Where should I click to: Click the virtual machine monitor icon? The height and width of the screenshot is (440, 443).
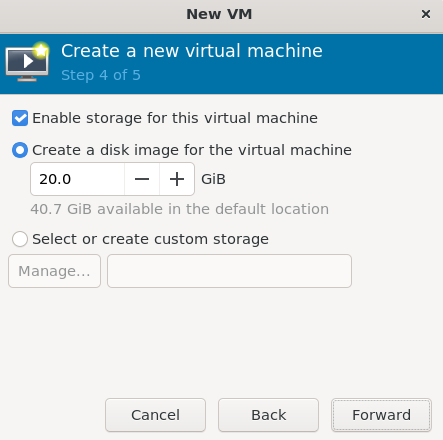(x=27, y=62)
